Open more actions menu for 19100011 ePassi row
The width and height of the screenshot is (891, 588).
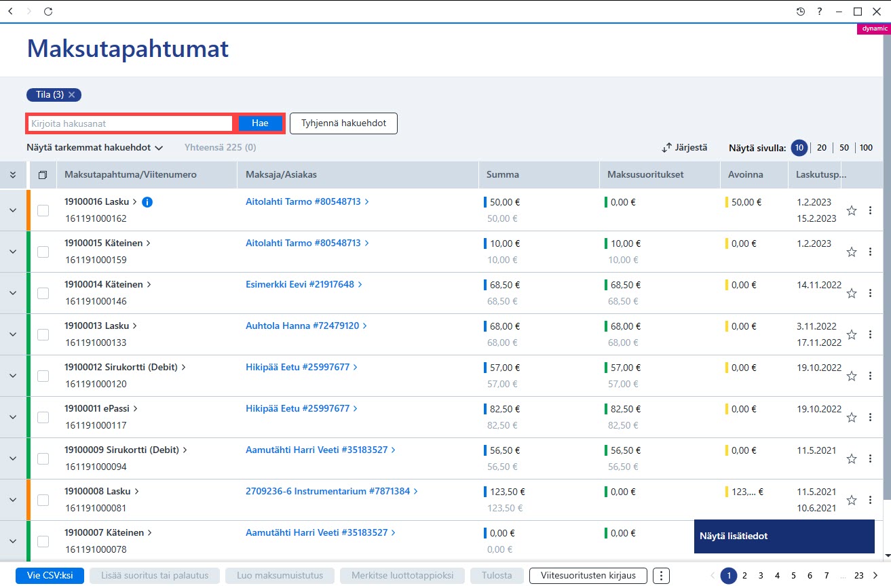[x=870, y=417]
